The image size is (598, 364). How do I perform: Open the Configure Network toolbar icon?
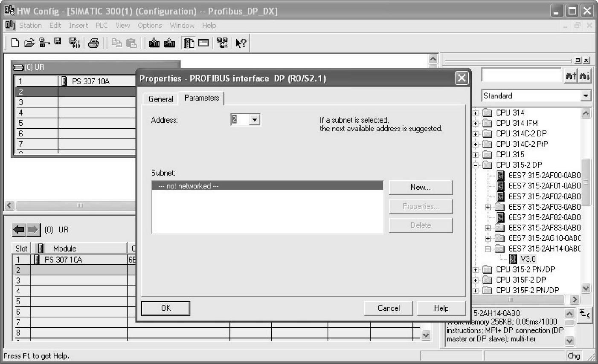pyautogui.click(x=222, y=43)
